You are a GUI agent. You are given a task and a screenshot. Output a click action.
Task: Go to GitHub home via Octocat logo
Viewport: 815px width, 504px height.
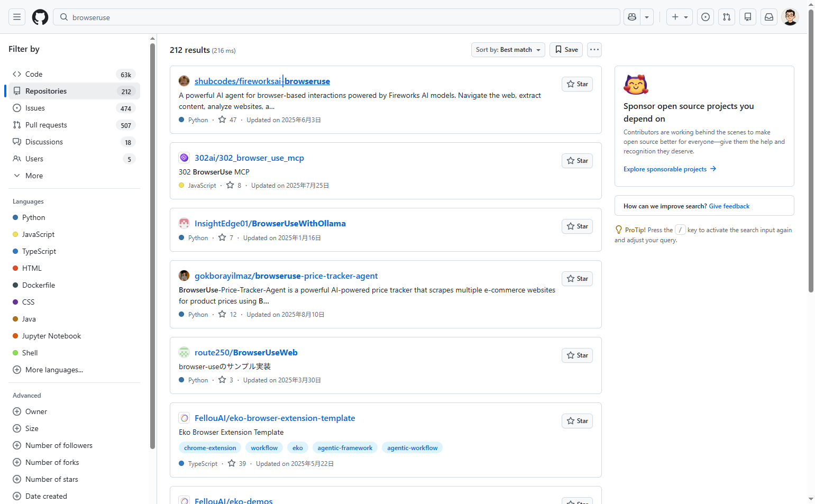[40, 17]
